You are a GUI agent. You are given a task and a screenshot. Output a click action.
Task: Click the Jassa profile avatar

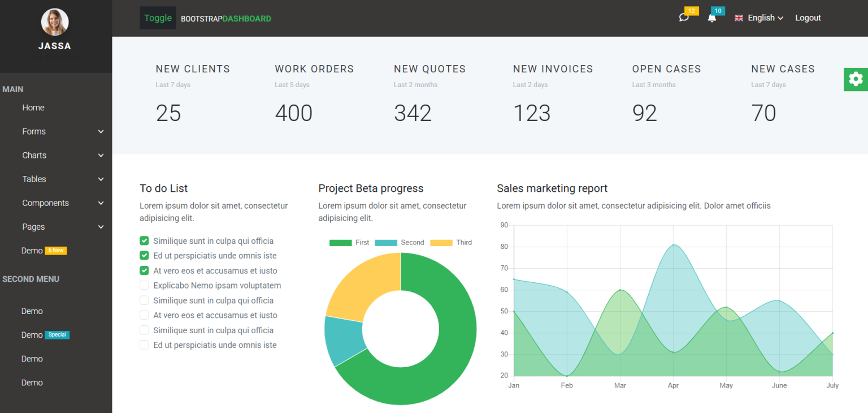click(x=54, y=22)
